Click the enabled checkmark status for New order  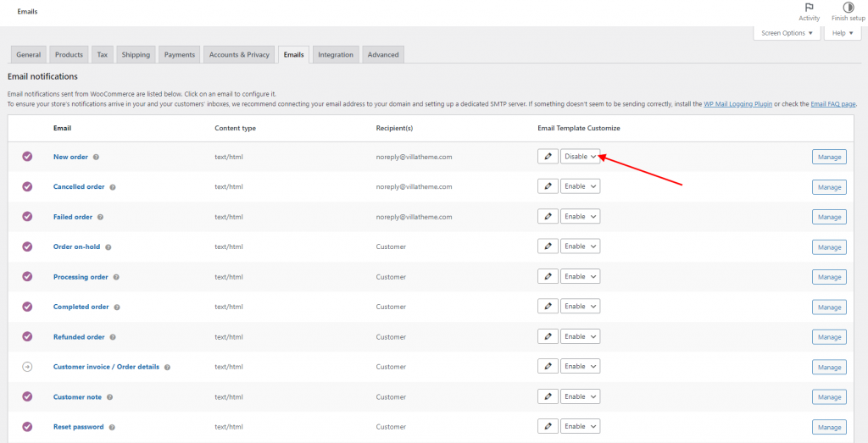[27, 157]
